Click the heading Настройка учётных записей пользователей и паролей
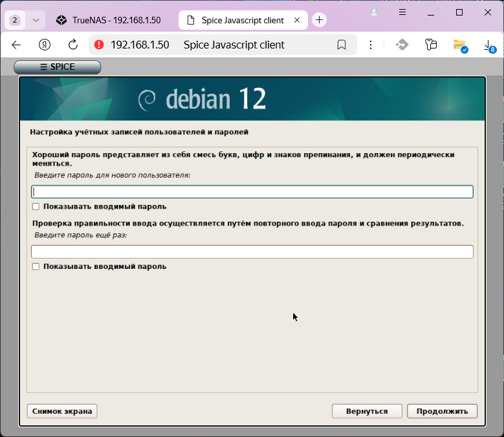The image size is (504, 437). tap(139, 132)
